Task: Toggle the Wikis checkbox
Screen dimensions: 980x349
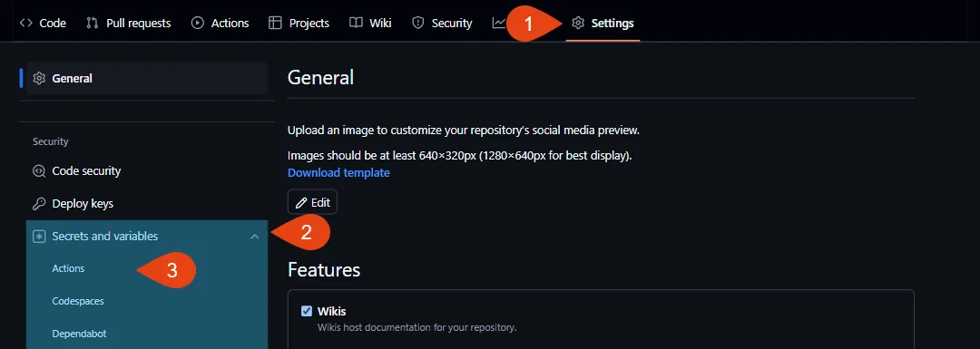Action: click(307, 311)
